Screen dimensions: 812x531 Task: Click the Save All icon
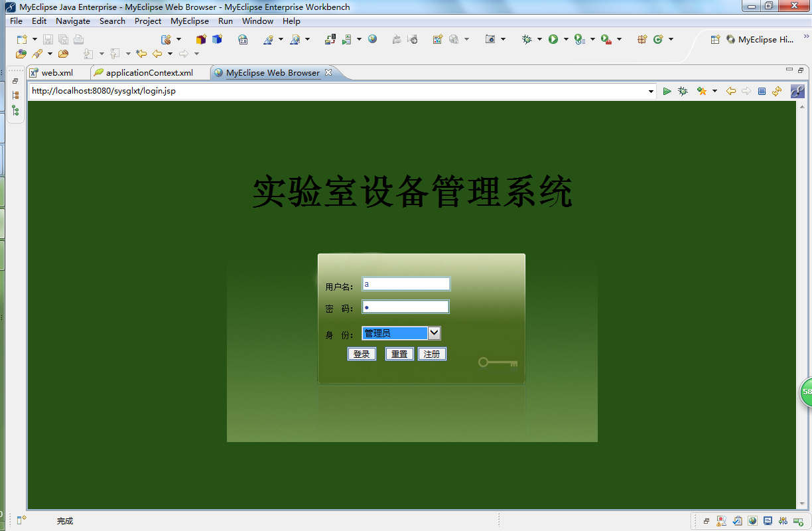point(64,40)
